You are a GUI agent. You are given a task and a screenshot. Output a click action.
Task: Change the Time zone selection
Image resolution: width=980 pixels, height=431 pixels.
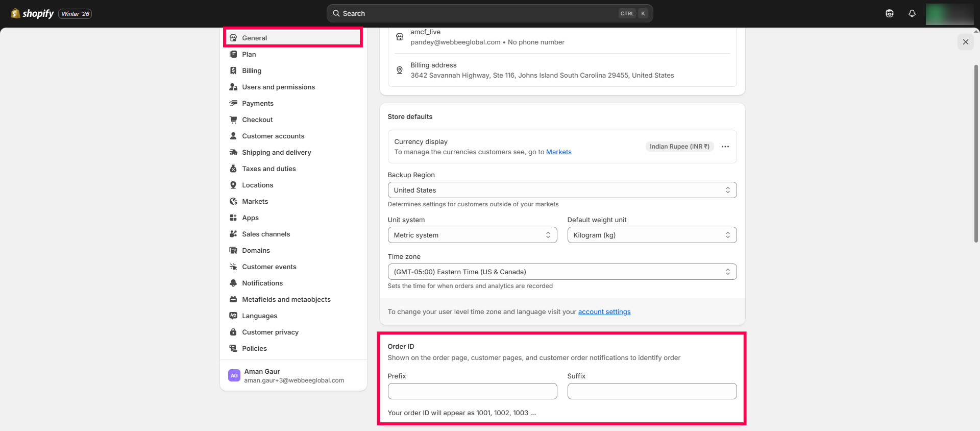click(561, 272)
